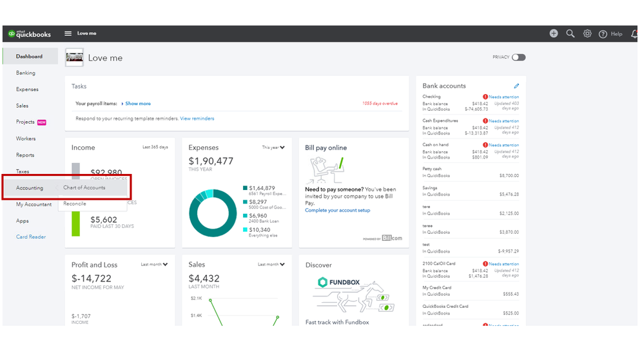Click the Create plus icon in top bar
The image size is (644, 362).
coord(554,33)
